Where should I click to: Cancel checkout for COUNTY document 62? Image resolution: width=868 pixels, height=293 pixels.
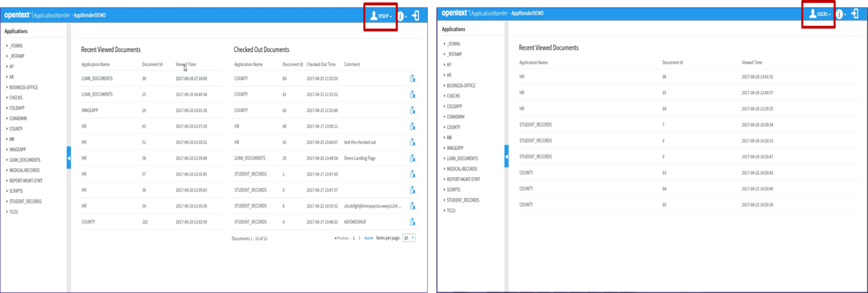click(x=413, y=110)
